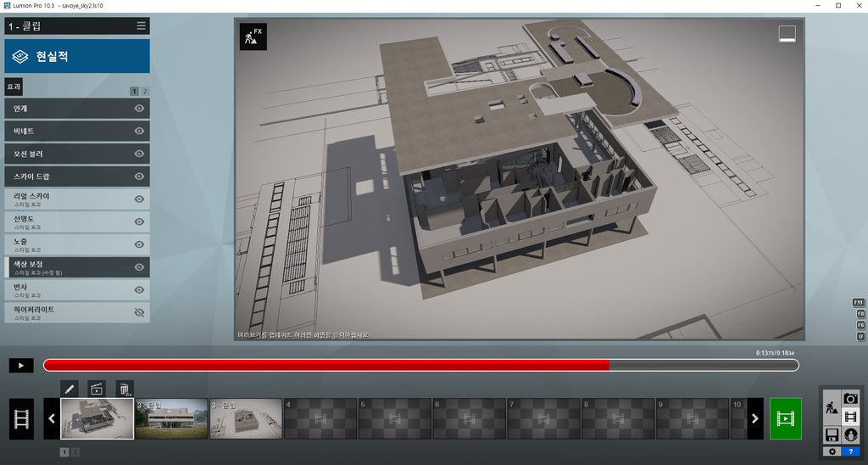Toggle visibility of 반사 effect

coord(140,290)
